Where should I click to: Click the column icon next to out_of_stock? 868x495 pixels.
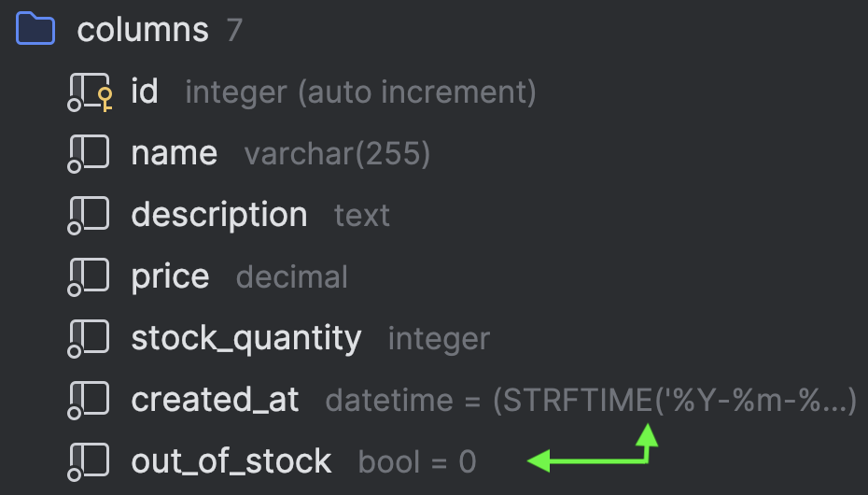(90, 461)
